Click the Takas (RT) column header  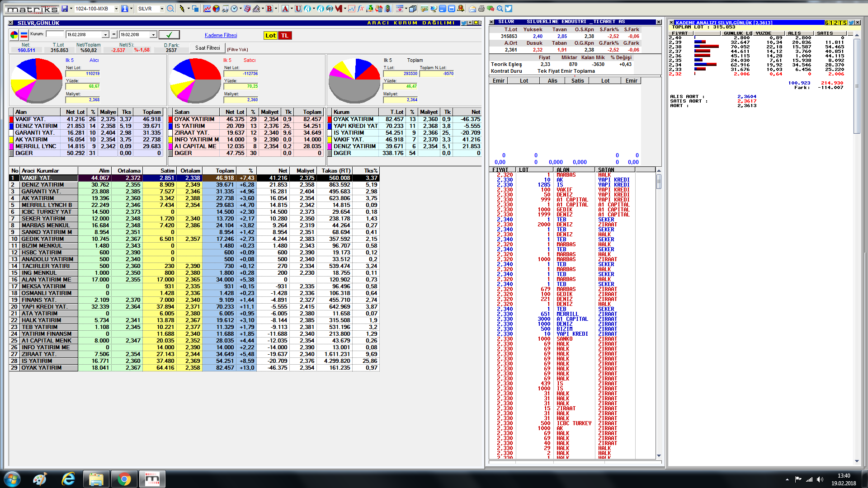pos(334,171)
